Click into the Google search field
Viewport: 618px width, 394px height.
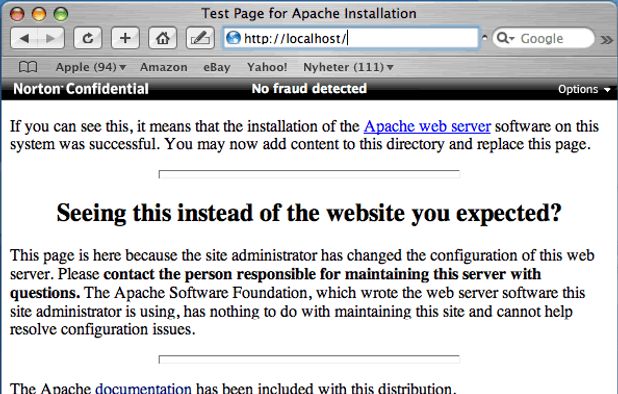click(x=544, y=38)
